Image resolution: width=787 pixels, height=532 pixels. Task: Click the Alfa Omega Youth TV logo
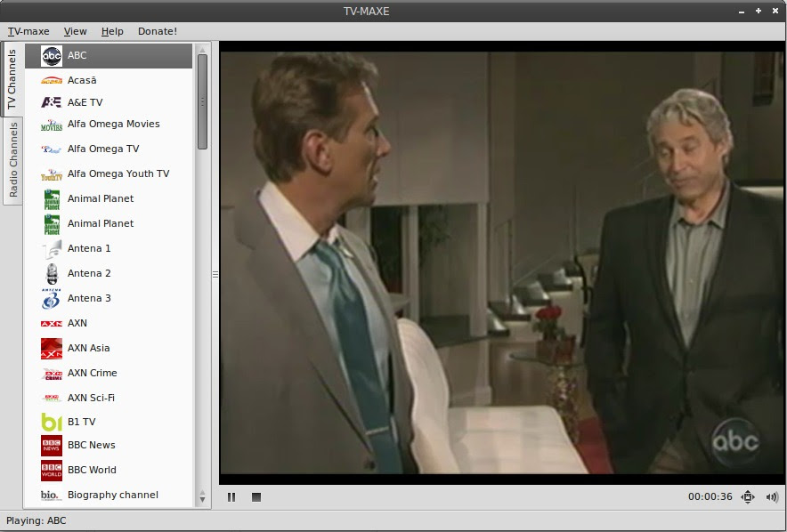(x=52, y=174)
